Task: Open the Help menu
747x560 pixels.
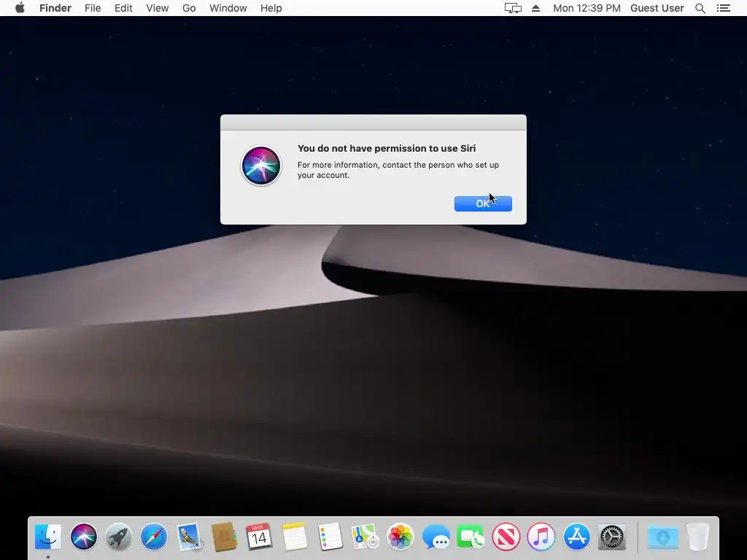Action: coord(271,8)
